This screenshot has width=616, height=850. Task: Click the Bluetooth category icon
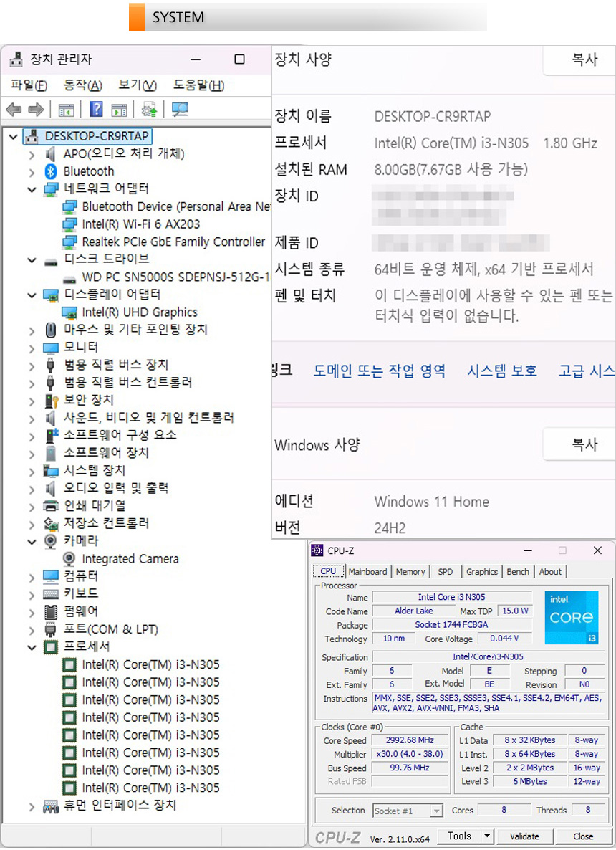pos(50,171)
